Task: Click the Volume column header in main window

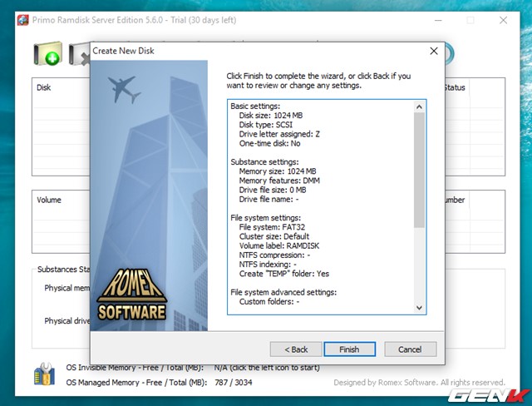Action: [x=49, y=200]
